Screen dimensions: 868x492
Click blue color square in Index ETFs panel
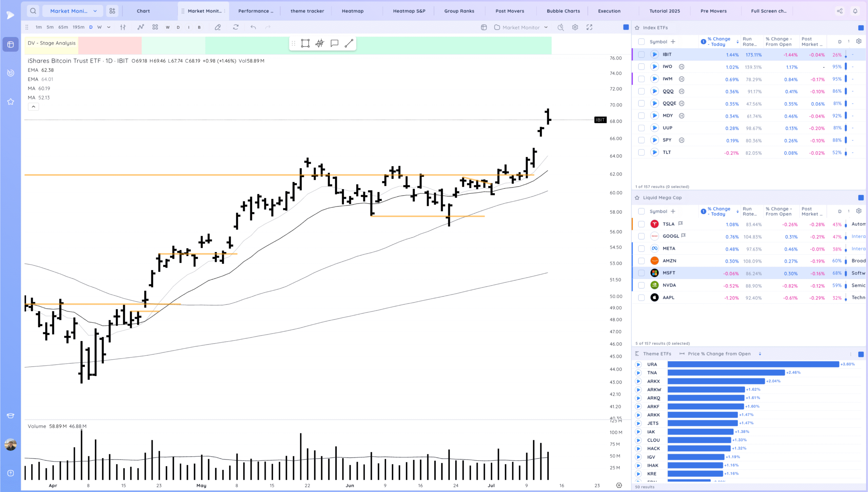pos(861,27)
